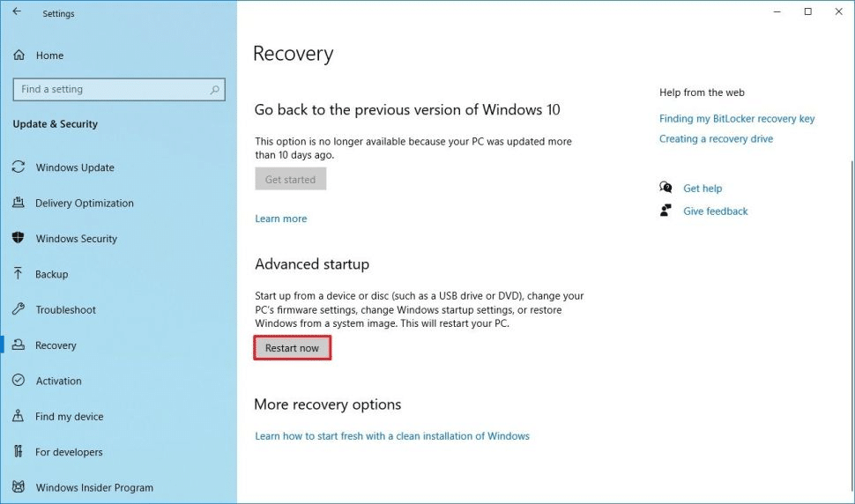Click the search magnifier icon
Viewport: 855px width, 504px height.
pyautogui.click(x=214, y=90)
